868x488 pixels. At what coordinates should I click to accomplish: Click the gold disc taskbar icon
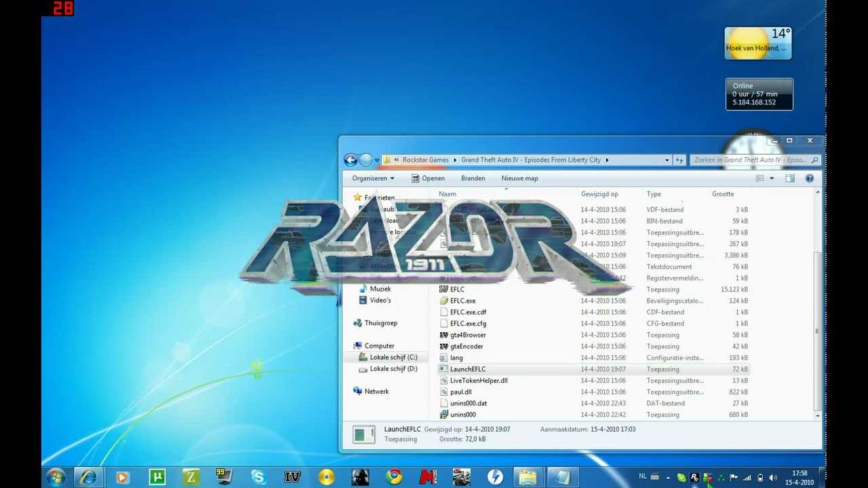(326, 477)
